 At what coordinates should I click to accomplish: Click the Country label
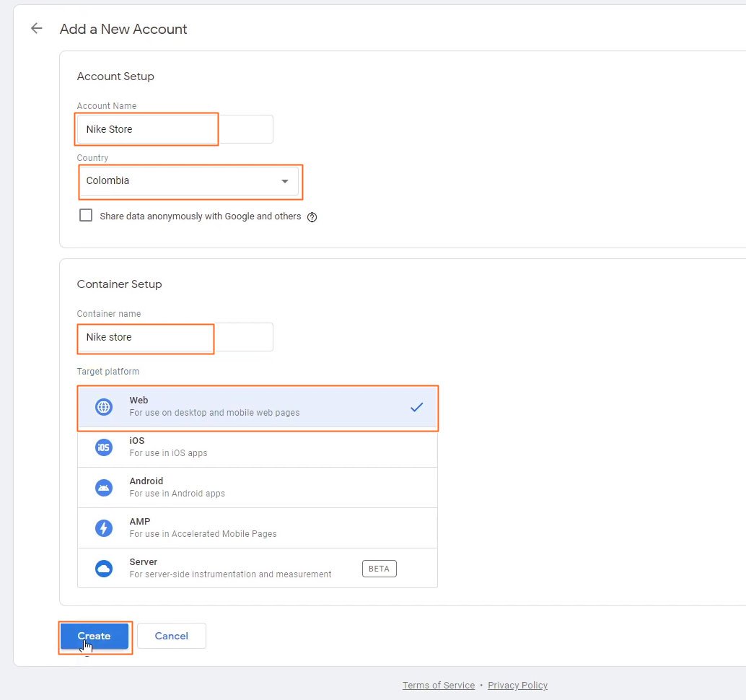(92, 157)
